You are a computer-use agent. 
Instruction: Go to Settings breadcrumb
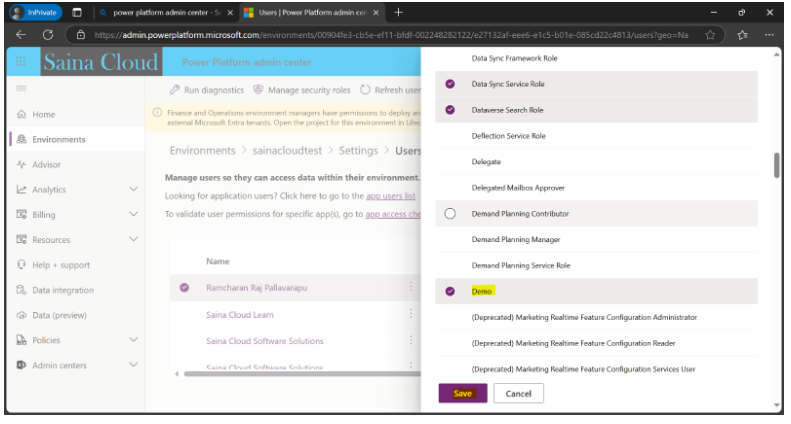pos(358,150)
